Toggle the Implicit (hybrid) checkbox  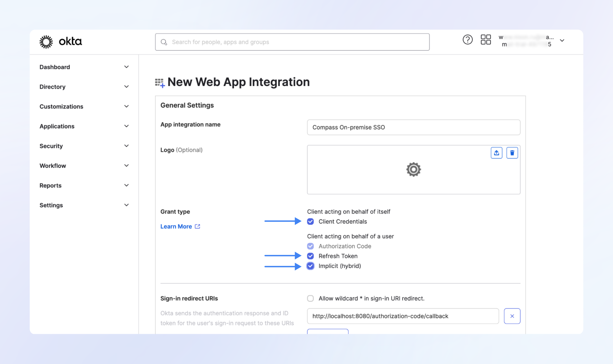click(310, 266)
